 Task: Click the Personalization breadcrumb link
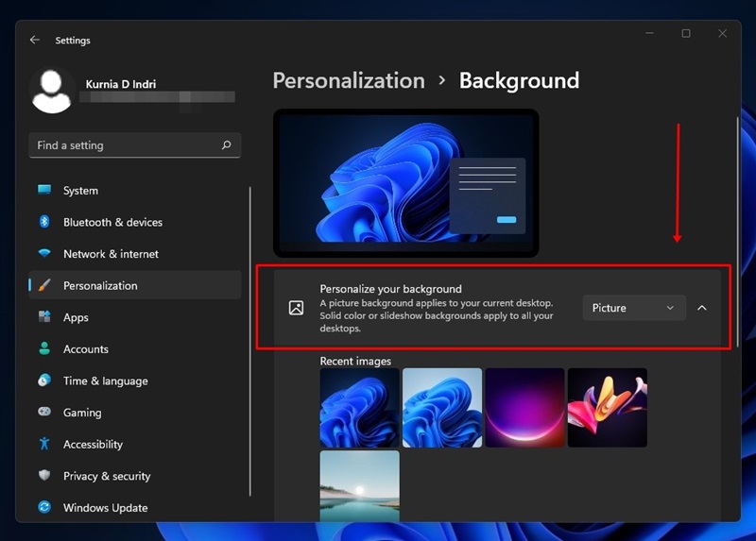349,80
